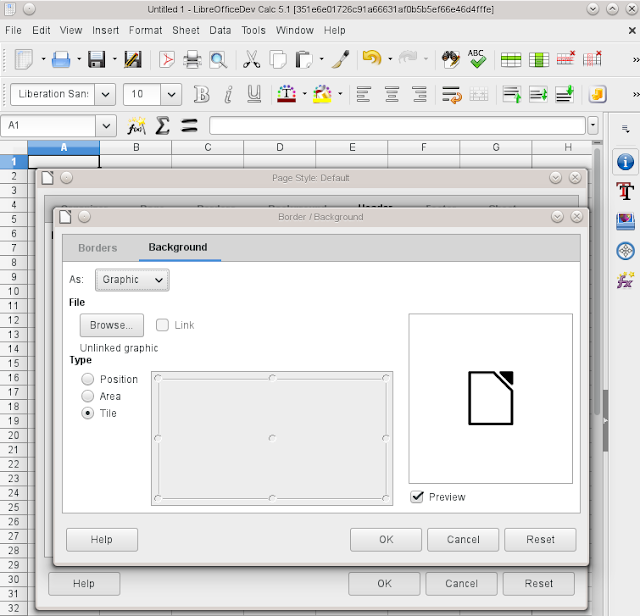The height and width of the screenshot is (616, 640).
Task: Click the Browse... button
Action: (x=112, y=325)
